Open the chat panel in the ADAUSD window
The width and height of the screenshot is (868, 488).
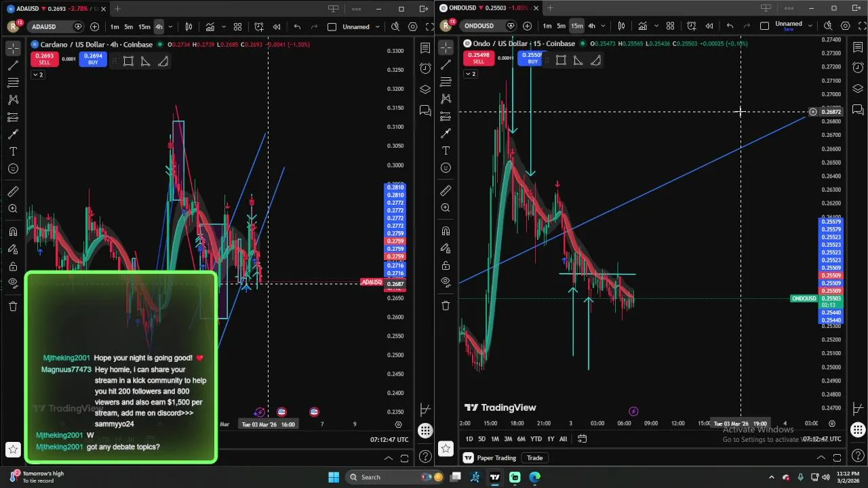[425, 110]
